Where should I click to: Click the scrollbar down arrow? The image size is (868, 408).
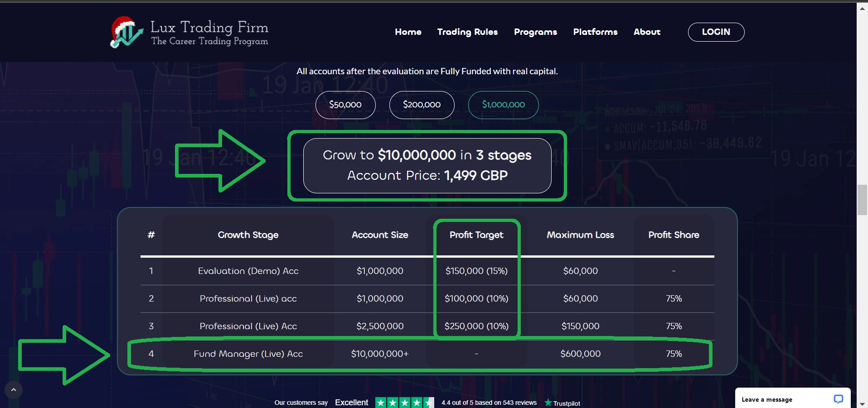click(862, 403)
